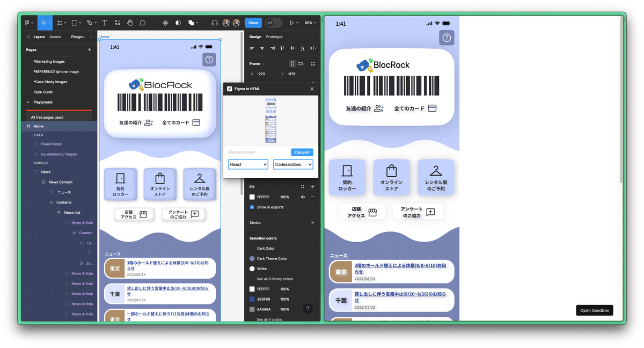
Task: Click the Open Sandbox button
Action: (595, 310)
